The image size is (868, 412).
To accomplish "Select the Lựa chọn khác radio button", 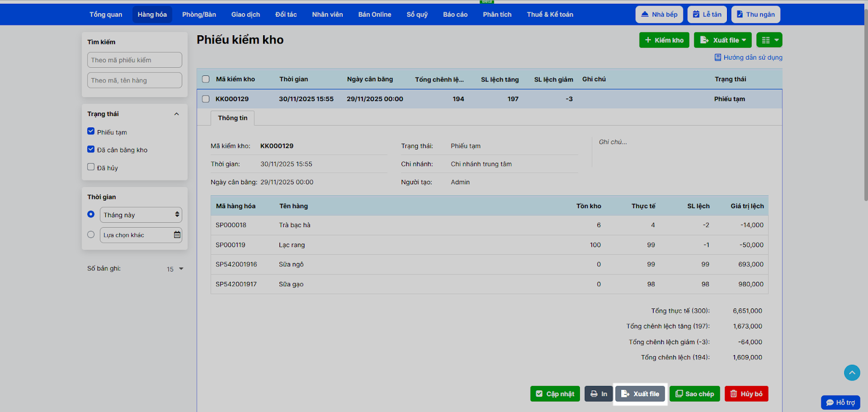I will 91,235.
